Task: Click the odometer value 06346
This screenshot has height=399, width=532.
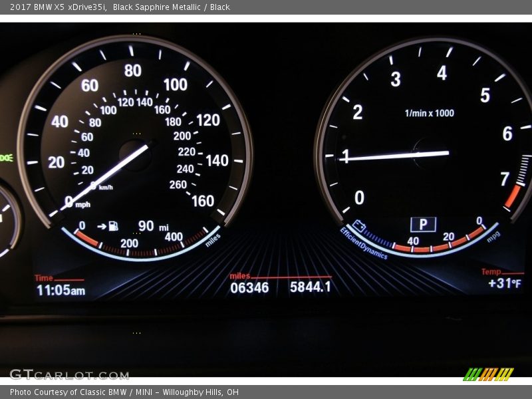Action: click(x=249, y=288)
